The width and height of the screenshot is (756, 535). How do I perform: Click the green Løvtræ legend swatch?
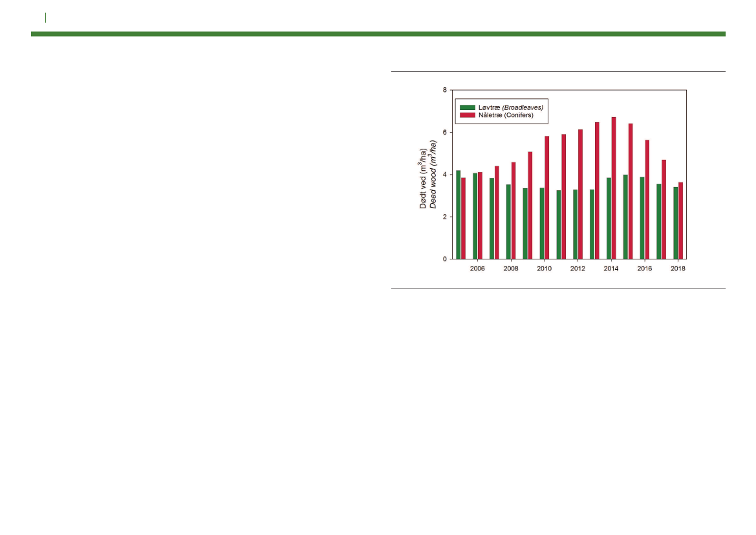click(467, 107)
